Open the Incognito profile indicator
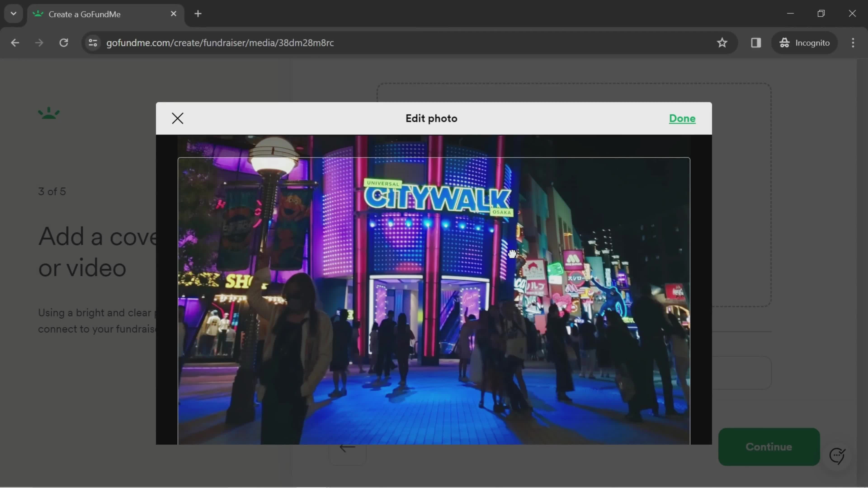This screenshot has width=868, height=488. 804,43
